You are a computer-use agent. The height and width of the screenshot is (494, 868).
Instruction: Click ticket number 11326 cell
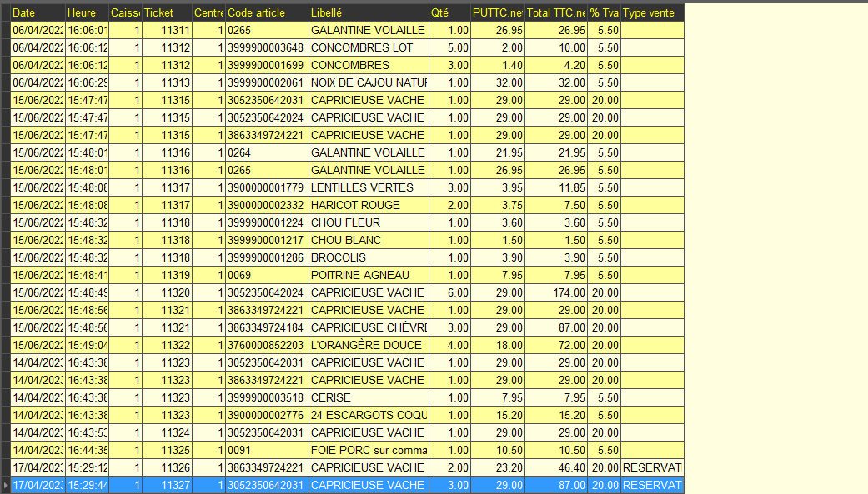tap(167, 468)
